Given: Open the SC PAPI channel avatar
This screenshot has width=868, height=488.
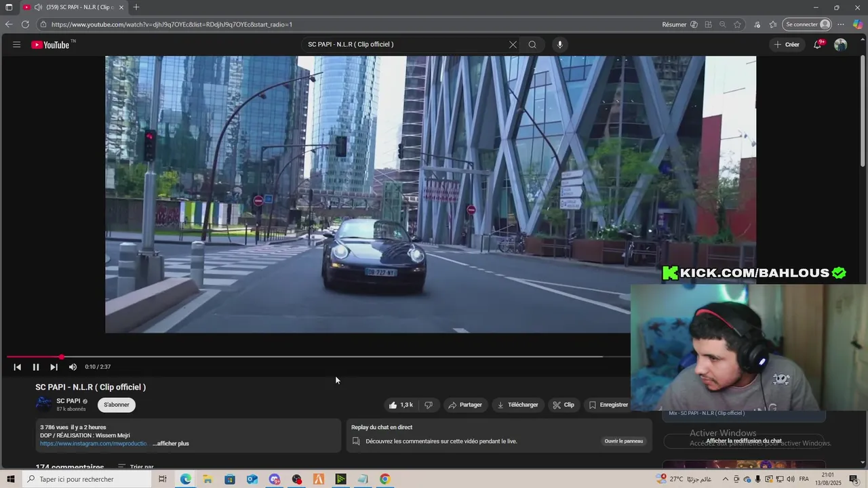Looking at the screenshot, I should tap(44, 405).
